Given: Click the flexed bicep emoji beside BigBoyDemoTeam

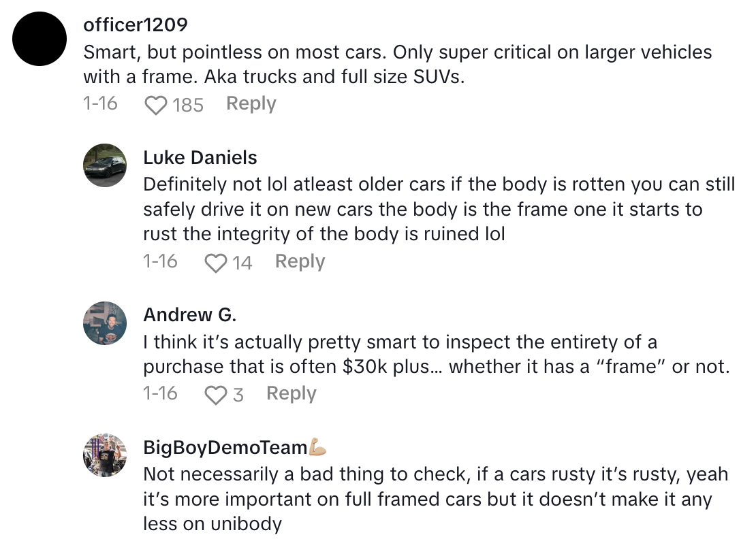Looking at the screenshot, I should coord(318,447).
